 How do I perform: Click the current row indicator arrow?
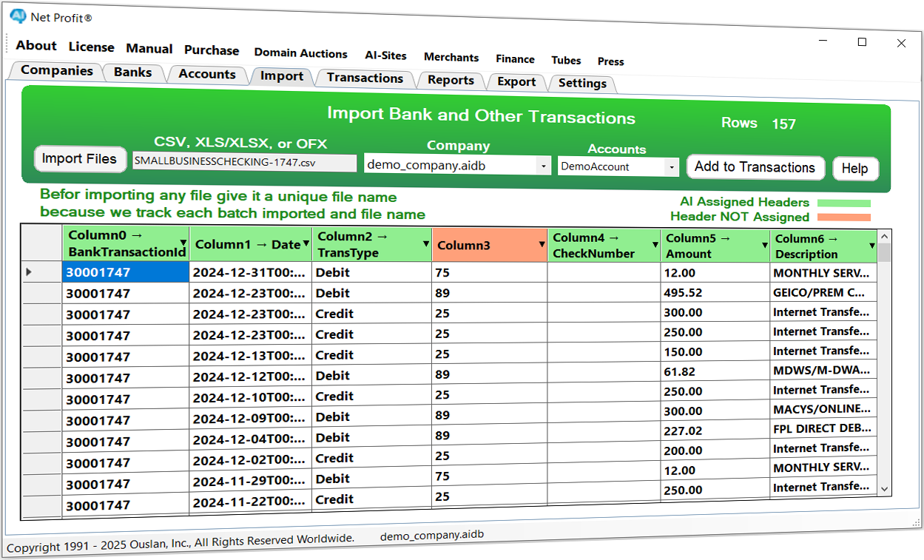[30, 272]
